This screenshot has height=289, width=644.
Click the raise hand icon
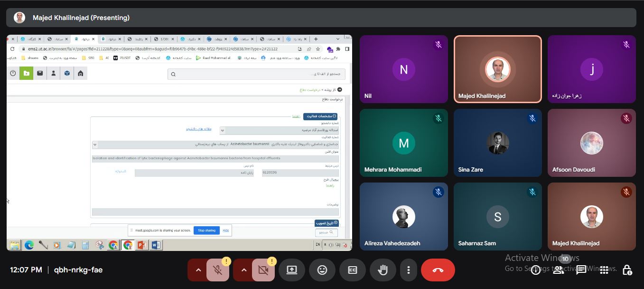tap(383, 270)
